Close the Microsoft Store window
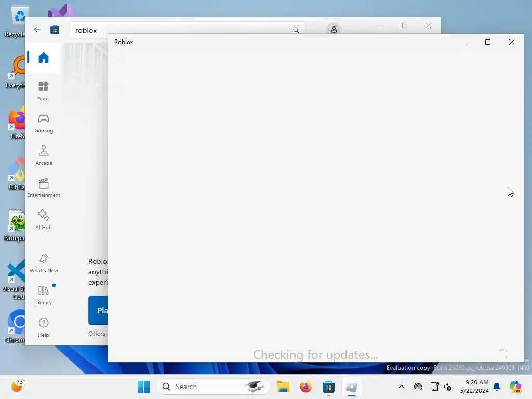The image size is (532, 399). (429, 25)
